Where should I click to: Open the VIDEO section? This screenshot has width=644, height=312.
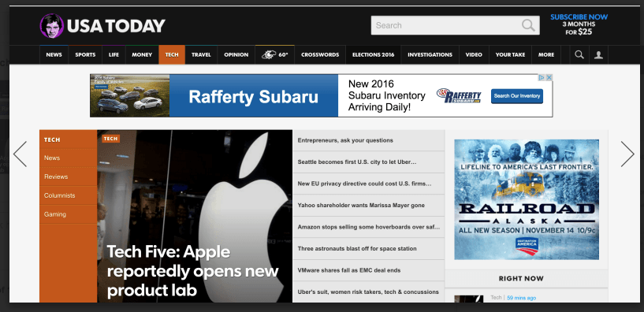pos(474,54)
